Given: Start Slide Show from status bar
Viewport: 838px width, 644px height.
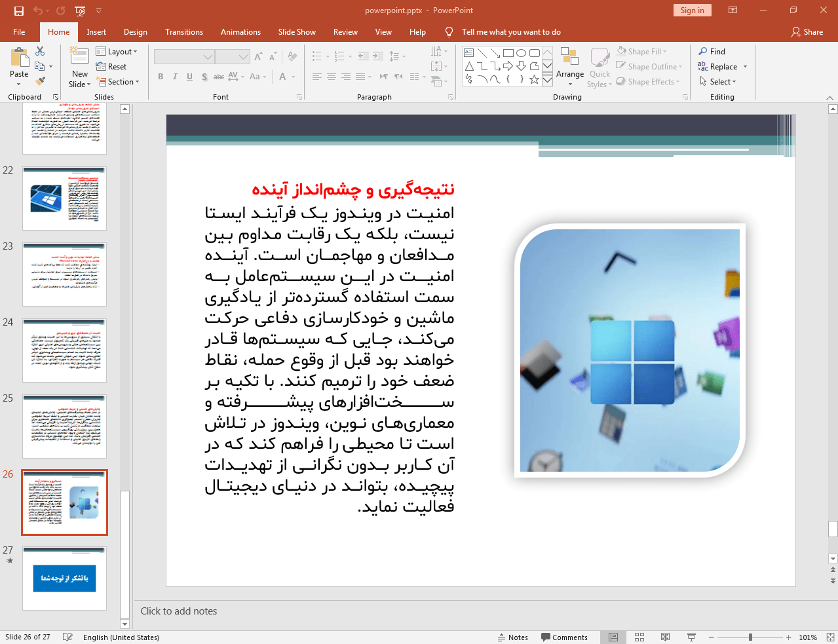Looking at the screenshot, I should 691,637.
